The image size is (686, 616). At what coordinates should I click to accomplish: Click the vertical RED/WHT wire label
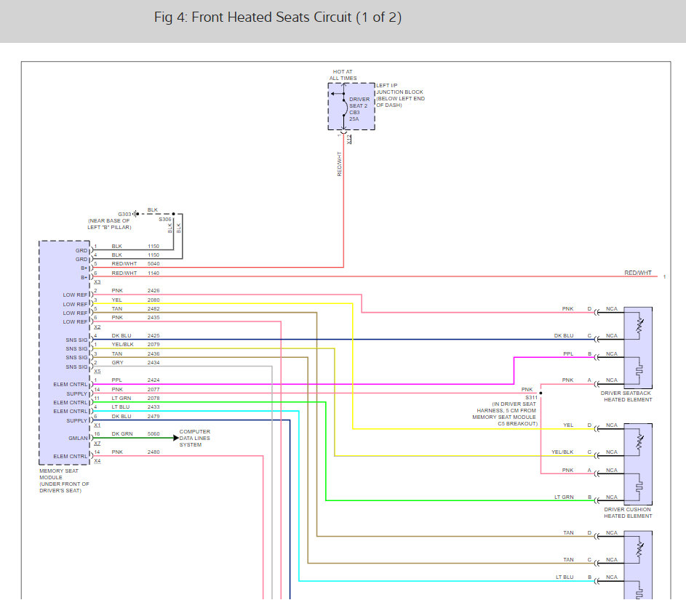coord(340,164)
